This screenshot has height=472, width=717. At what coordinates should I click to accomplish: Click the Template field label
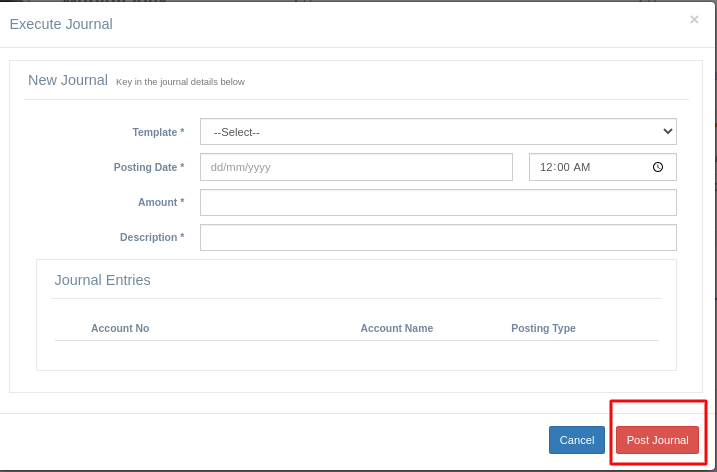pos(158,132)
